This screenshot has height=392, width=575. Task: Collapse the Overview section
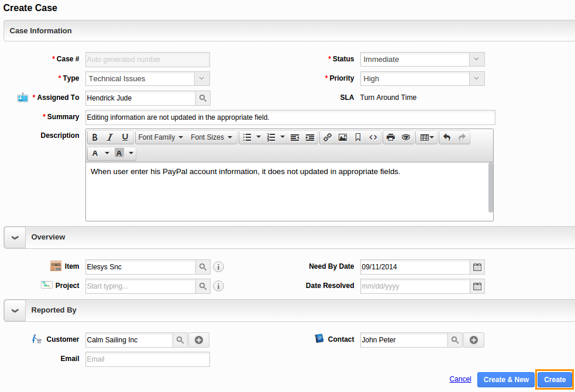pyautogui.click(x=15, y=237)
